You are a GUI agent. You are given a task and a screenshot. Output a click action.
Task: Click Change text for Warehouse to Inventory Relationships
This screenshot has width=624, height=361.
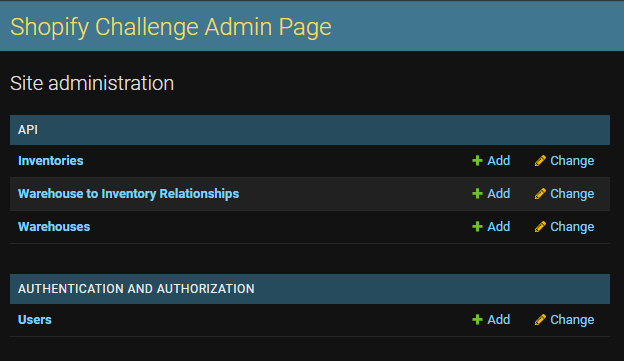pyautogui.click(x=572, y=194)
